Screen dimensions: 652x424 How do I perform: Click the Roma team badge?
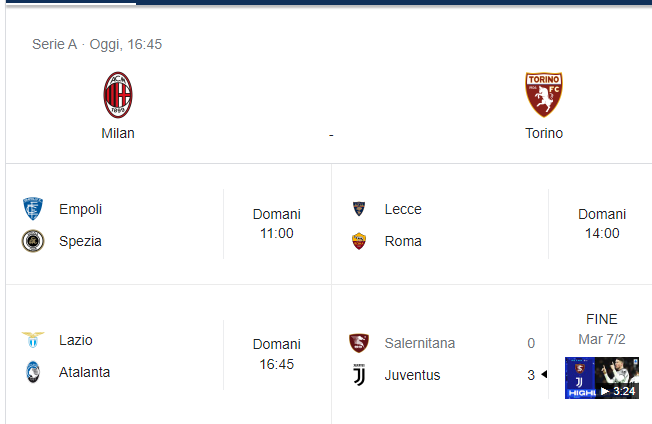coord(359,241)
